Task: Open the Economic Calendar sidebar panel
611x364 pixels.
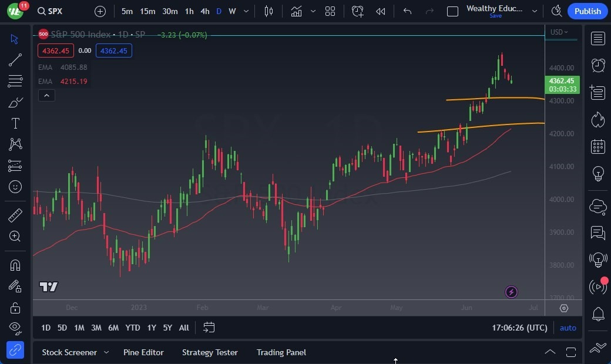Action: point(597,146)
